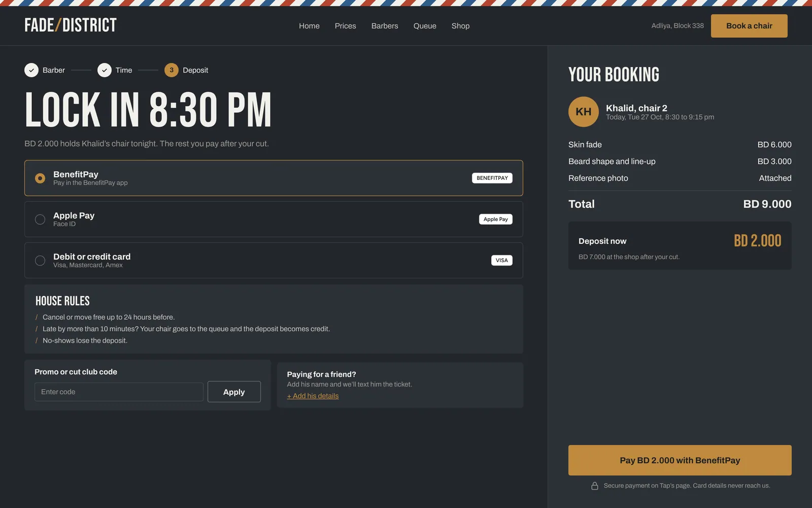Screen dimensions: 812x508
Task: Click the Deposit now BD 2.000 amount
Action: 758,241
